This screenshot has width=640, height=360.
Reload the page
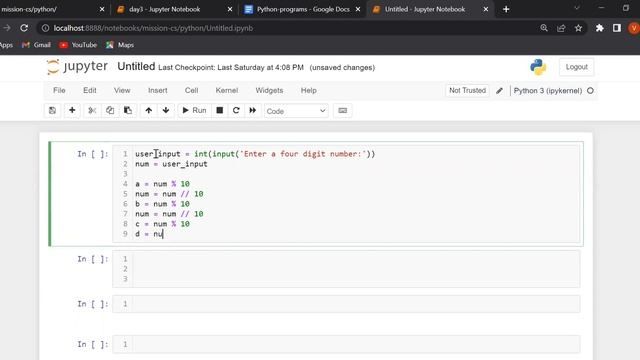click(24, 28)
